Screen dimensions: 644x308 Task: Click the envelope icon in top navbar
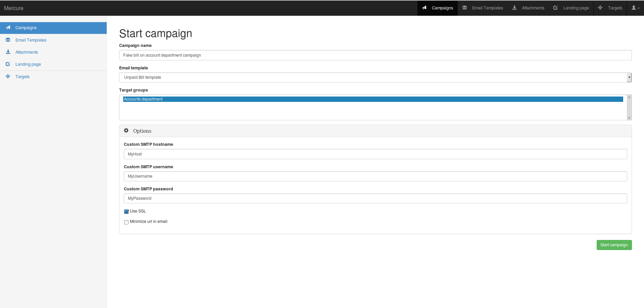[464, 8]
